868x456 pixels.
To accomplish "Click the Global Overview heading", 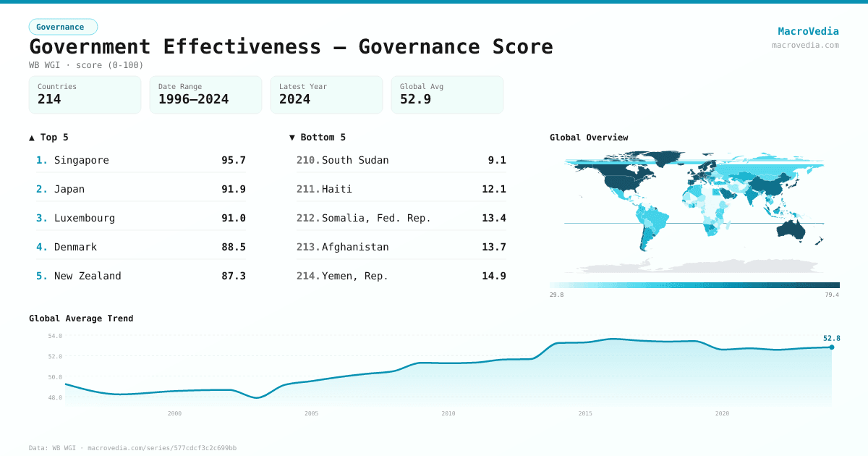I will coord(589,138).
